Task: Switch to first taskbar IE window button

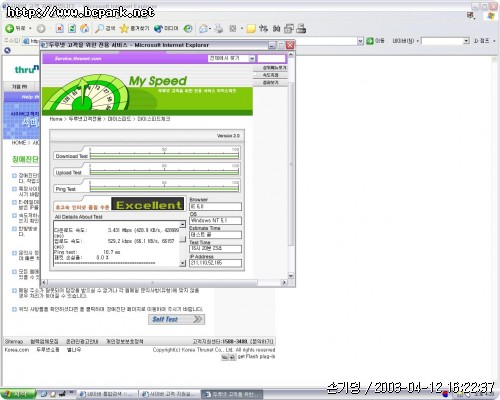Action: [x=107, y=394]
